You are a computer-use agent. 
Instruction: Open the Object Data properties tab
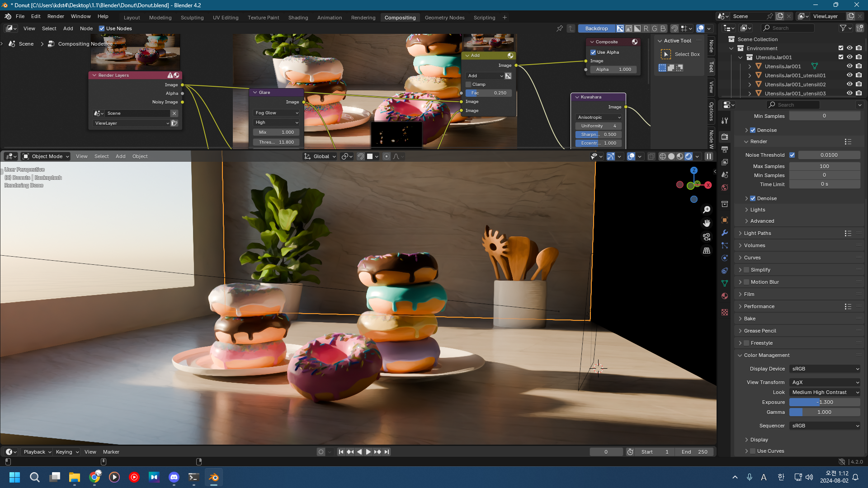pos(725,283)
